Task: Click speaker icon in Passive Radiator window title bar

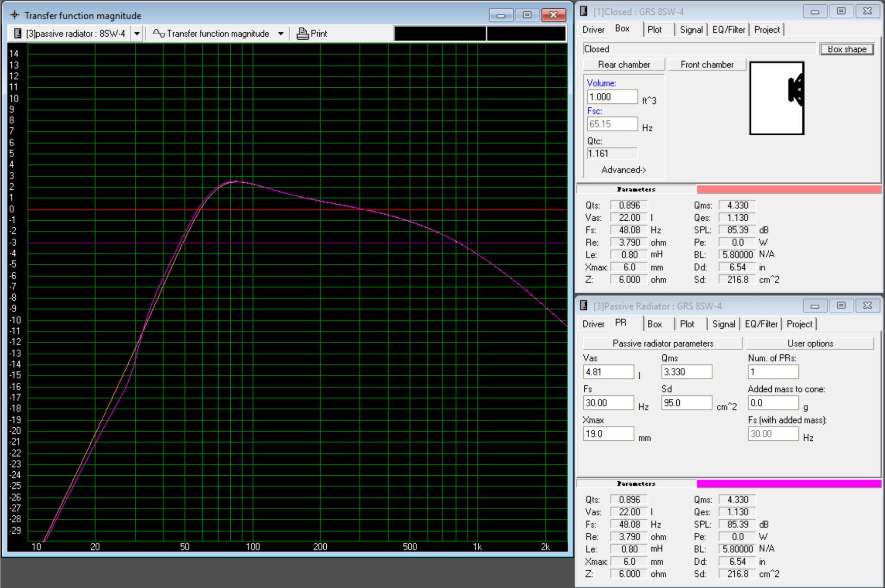Action: [583, 306]
